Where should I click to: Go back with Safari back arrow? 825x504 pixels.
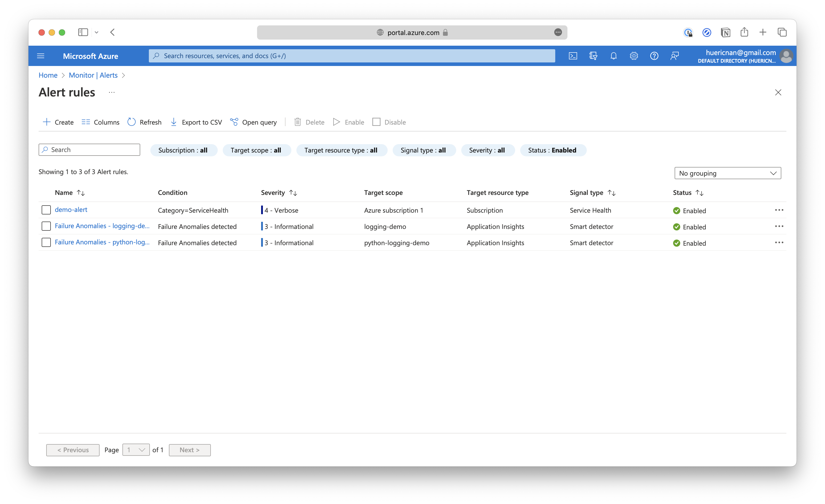pos(113,32)
